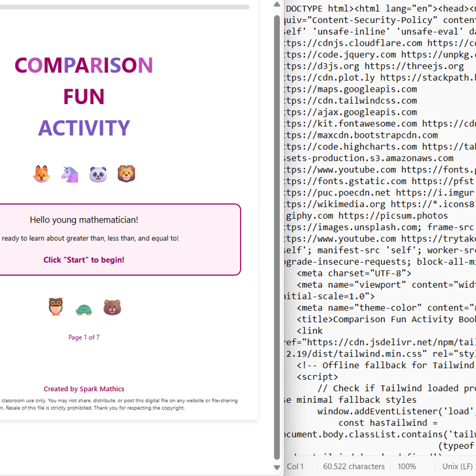
Task: Click the turtle emoji icon
Action: point(84,310)
